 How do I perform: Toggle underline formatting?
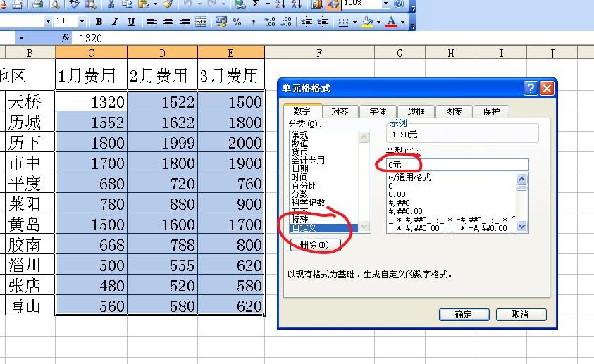[131, 22]
